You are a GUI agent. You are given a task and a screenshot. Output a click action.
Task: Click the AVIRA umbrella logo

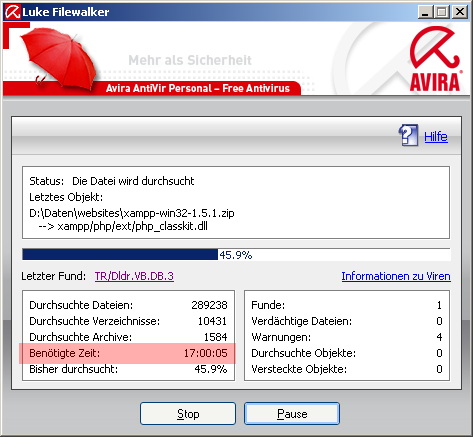[x=435, y=59]
